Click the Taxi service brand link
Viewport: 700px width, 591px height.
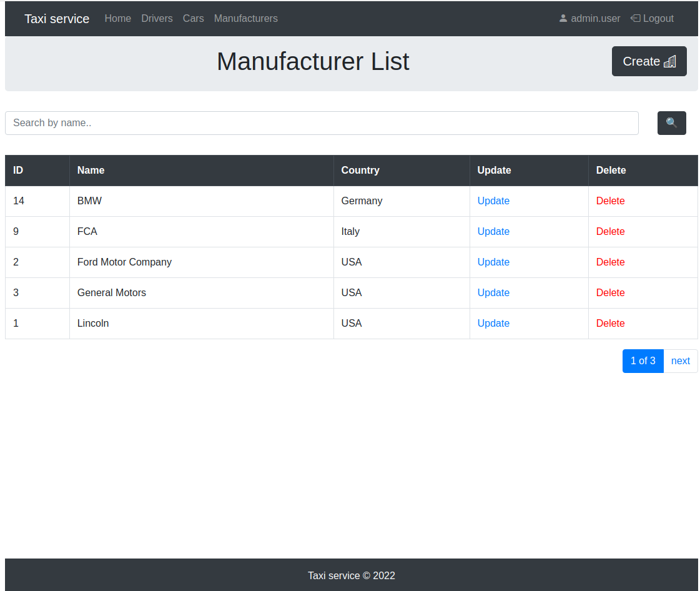[x=57, y=19]
